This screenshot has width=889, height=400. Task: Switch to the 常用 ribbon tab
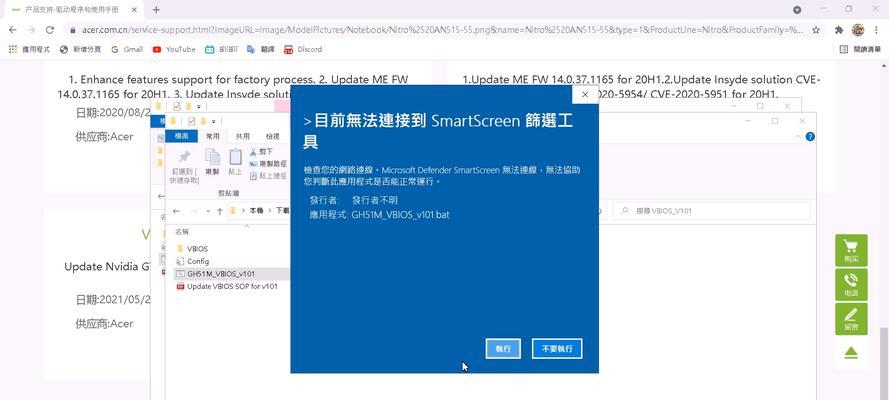coord(213,136)
